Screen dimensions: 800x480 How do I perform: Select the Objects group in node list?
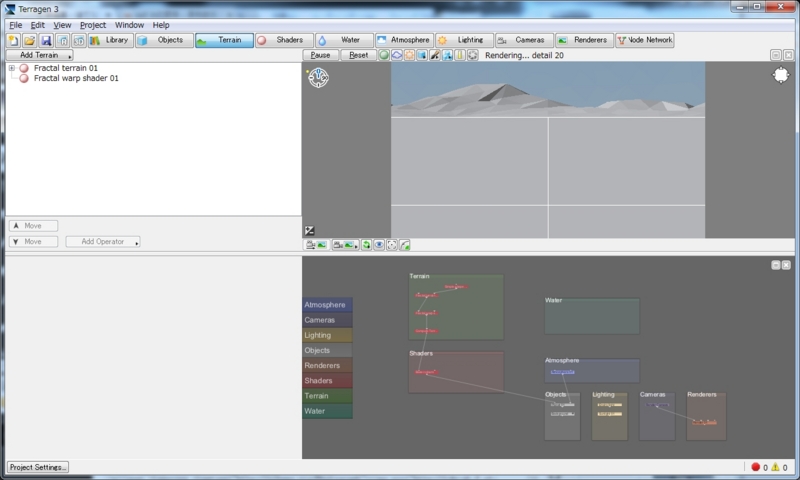pos(327,350)
